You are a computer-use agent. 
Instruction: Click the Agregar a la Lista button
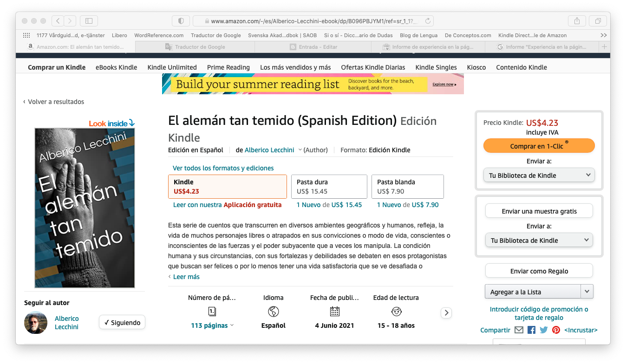[x=533, y=292]
